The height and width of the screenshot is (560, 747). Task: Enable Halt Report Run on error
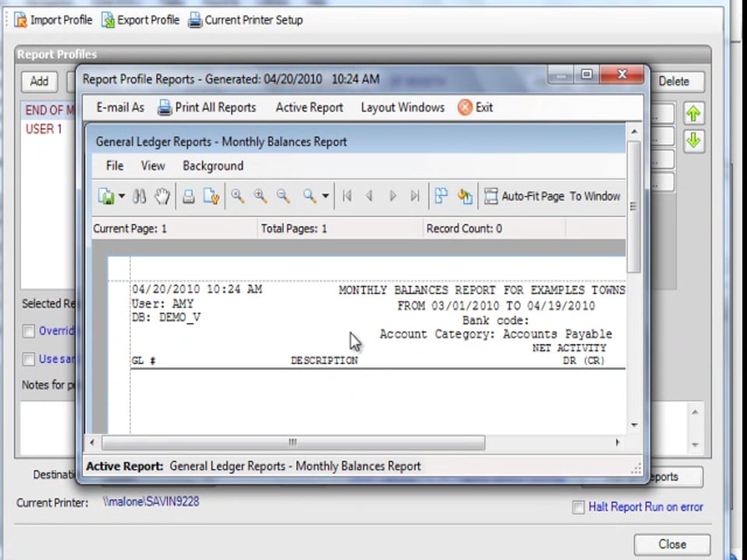[578, 507]
